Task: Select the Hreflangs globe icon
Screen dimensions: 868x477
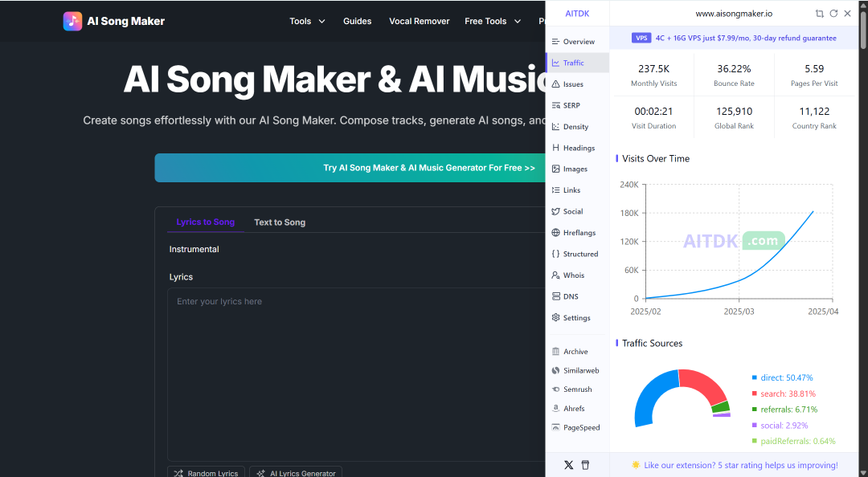Action: [556, 232]
